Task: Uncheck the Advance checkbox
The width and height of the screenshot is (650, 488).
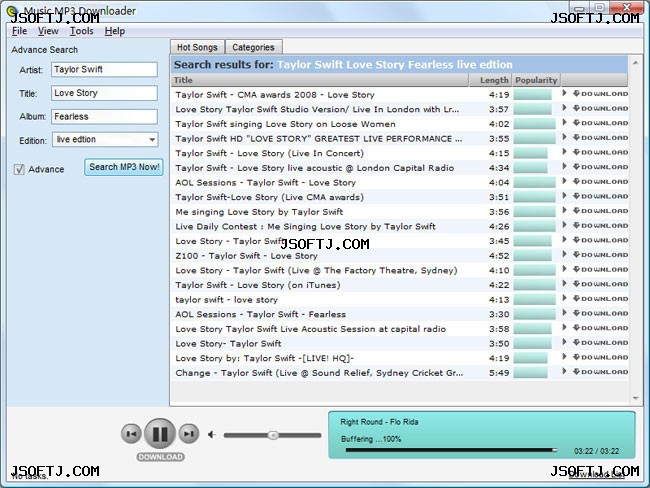Action: pos(19,169)
